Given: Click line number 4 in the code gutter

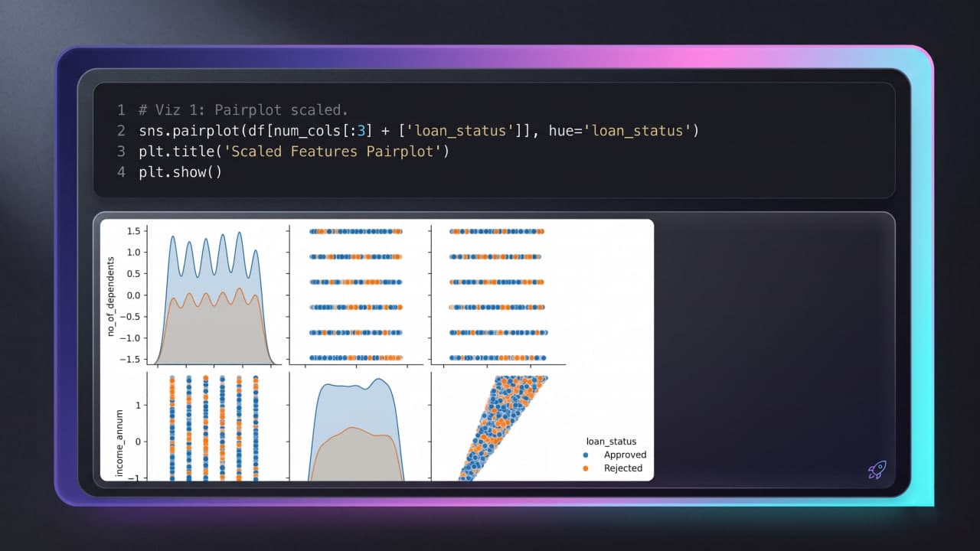Looking at the screenshot, I should click(121, 171).
